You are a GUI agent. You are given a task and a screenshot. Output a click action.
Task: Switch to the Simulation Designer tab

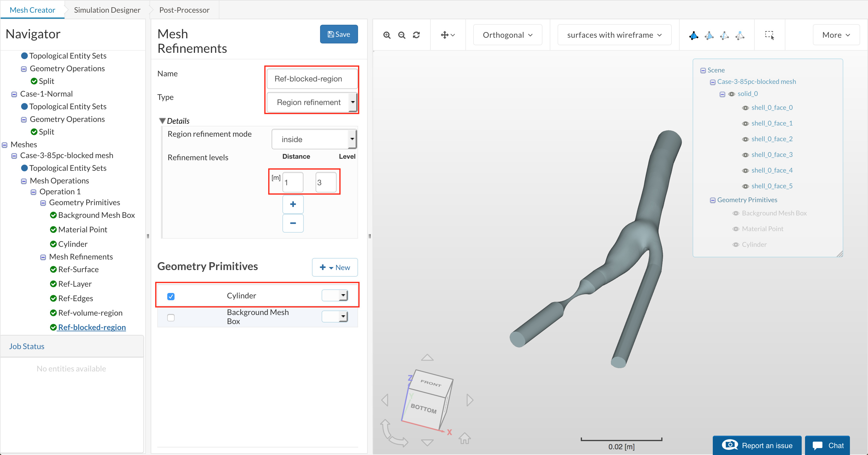point(107,10)
